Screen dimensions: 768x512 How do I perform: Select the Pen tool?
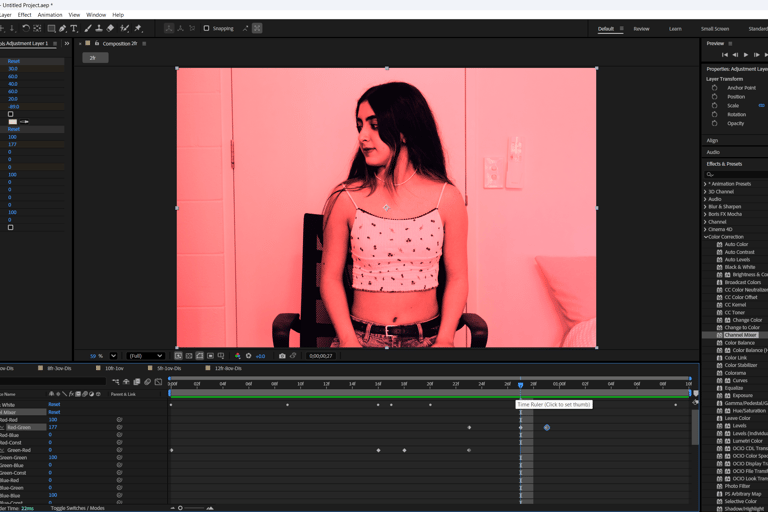coord(63,28)
